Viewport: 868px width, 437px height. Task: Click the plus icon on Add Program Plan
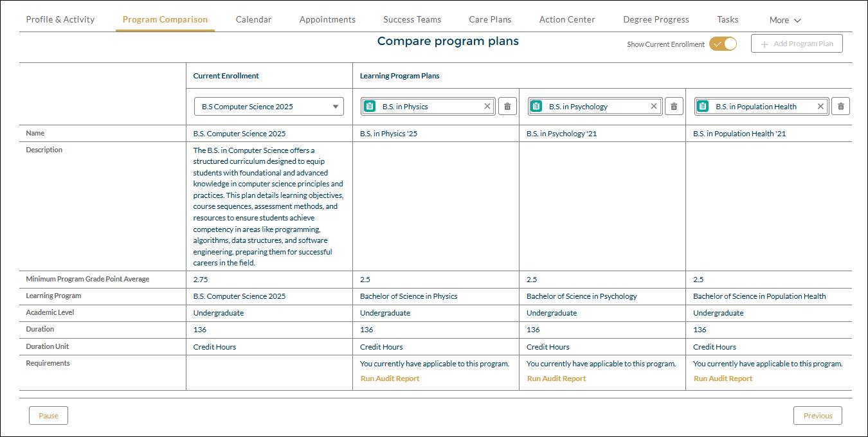pyautogui.click(x=764, y=44)
